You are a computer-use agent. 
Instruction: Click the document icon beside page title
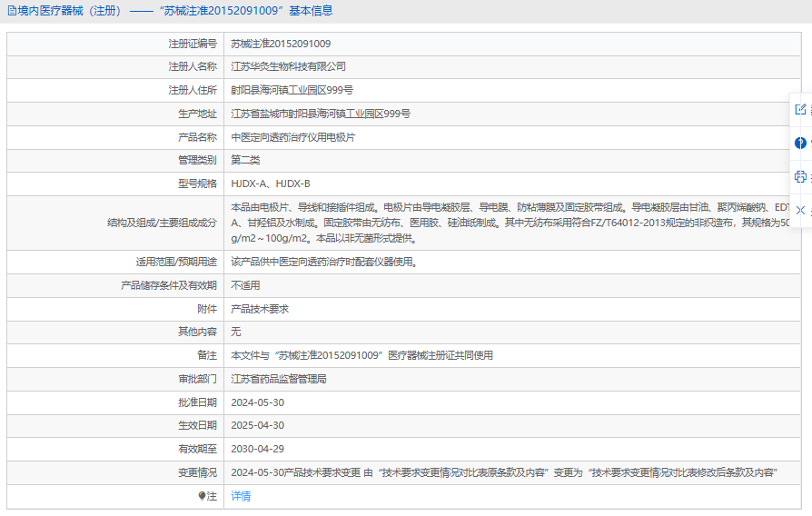12,11
